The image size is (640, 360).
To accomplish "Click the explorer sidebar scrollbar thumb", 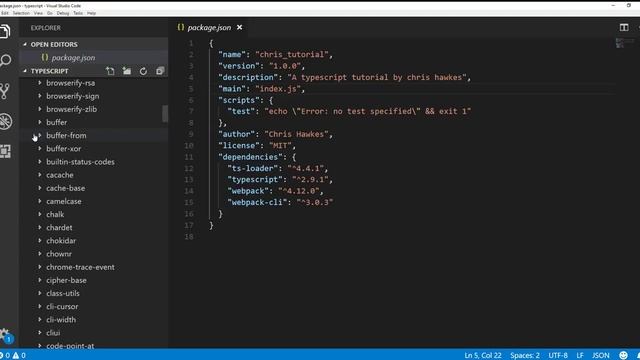I will coord(165,113).
